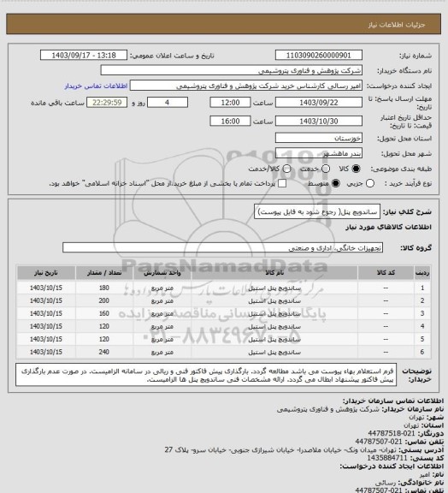Click the remaining time field 22:29:59
Viewport: 448px width, 493px height.
click(107, 103)
